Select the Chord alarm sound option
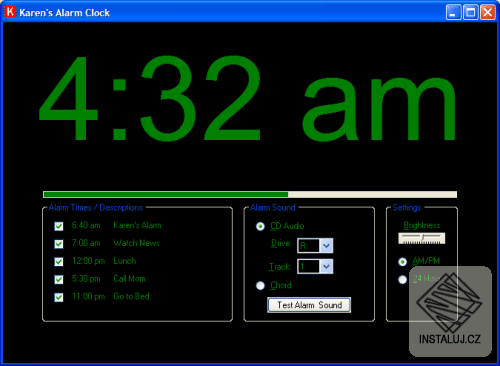 (x=260, y=286)
